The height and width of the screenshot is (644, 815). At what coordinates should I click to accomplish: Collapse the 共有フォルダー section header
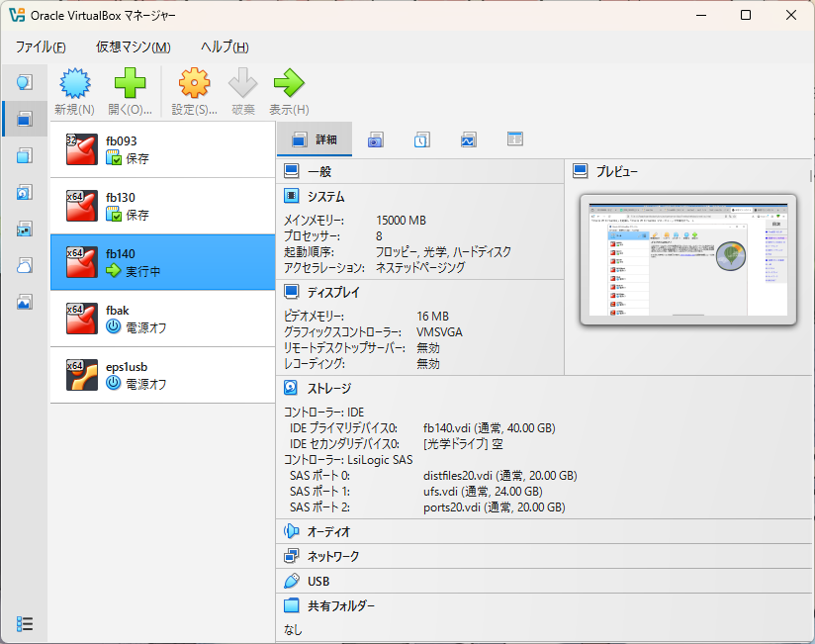[x=545, y=605]
